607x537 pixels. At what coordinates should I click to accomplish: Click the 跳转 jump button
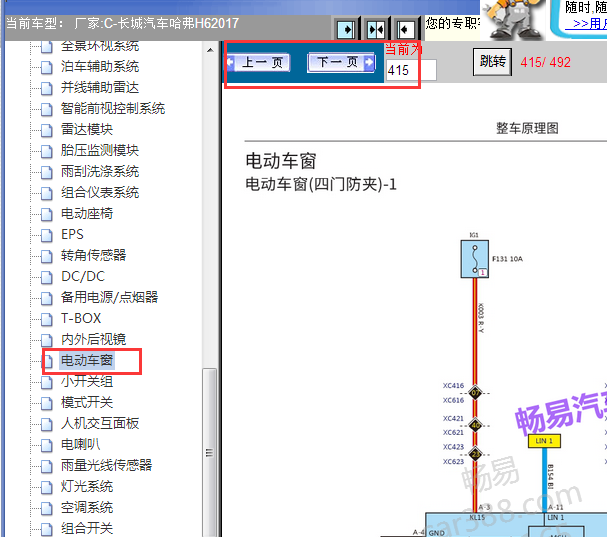pos(492,62)
